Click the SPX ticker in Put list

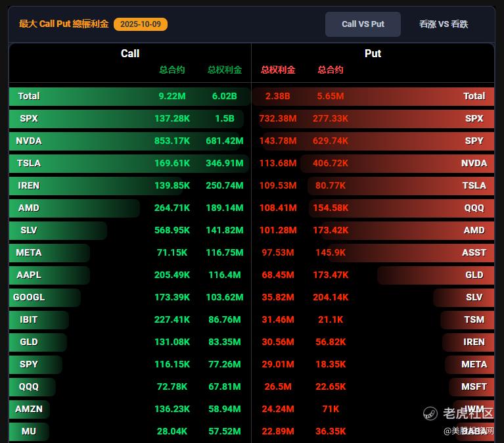[474, 118]
